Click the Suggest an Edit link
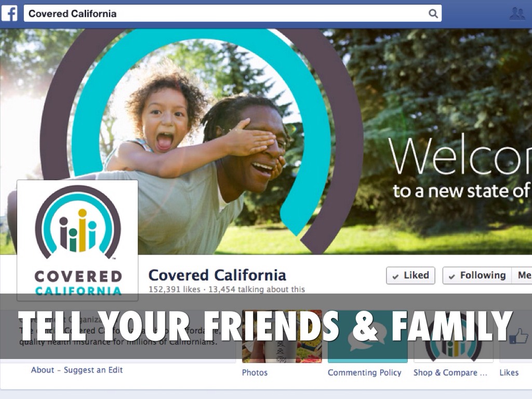The width and height of the screenshot is (532, 399). 94,370
